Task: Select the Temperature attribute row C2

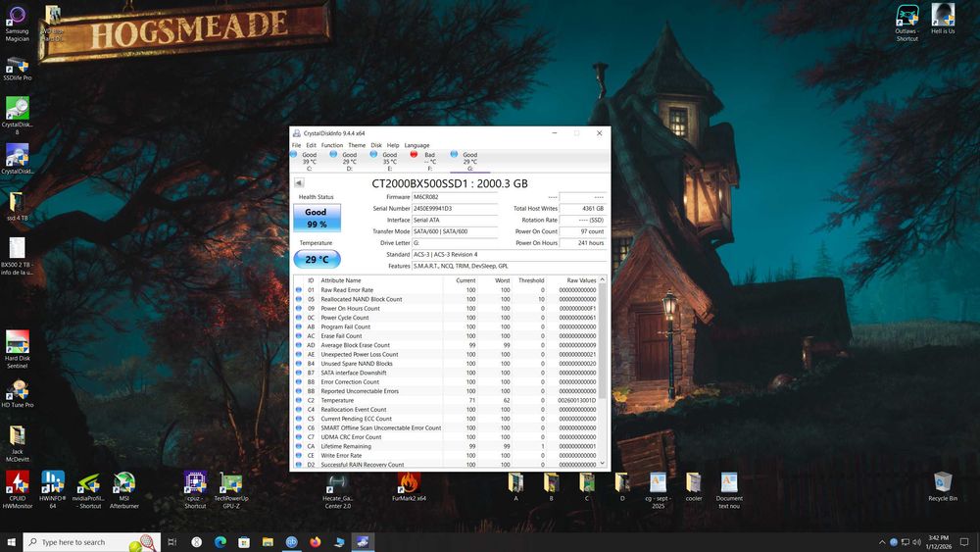Action: [446, 400]
